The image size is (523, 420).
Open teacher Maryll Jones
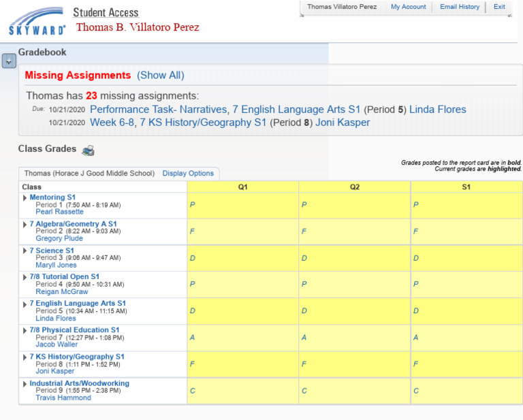(x=56, y=265)
